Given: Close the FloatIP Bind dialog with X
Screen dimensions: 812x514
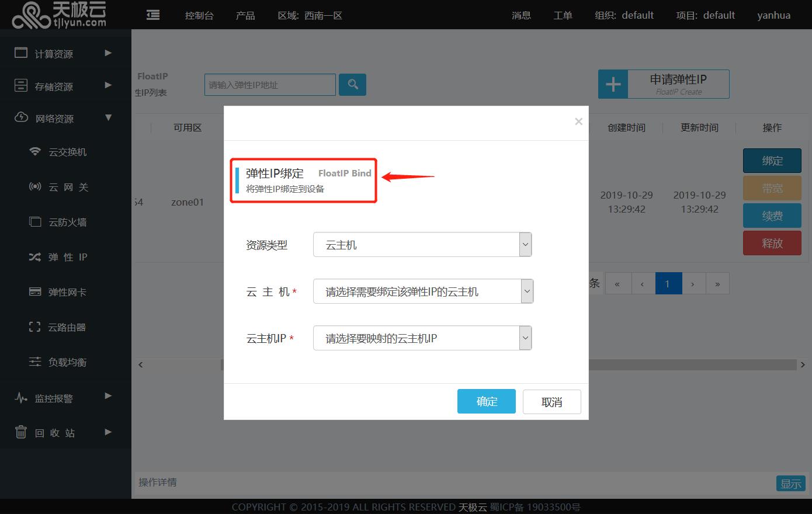Looking at the screenshot, I should coord(578,121).
